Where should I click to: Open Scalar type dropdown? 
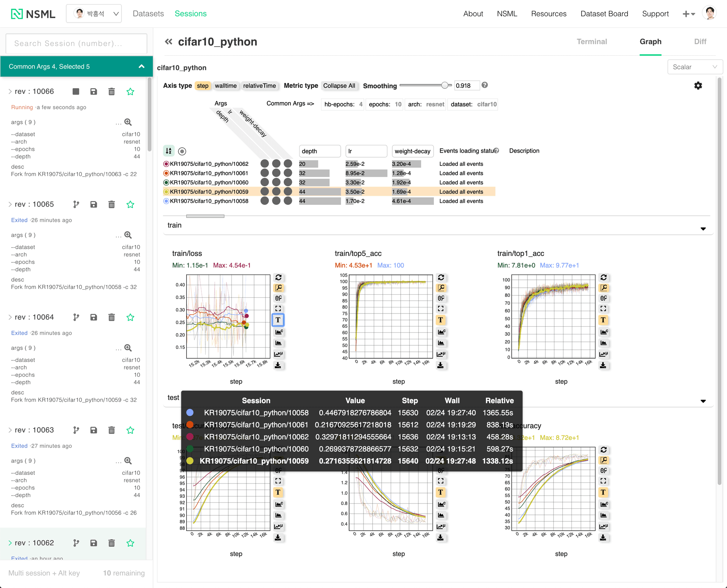[694, 67]
